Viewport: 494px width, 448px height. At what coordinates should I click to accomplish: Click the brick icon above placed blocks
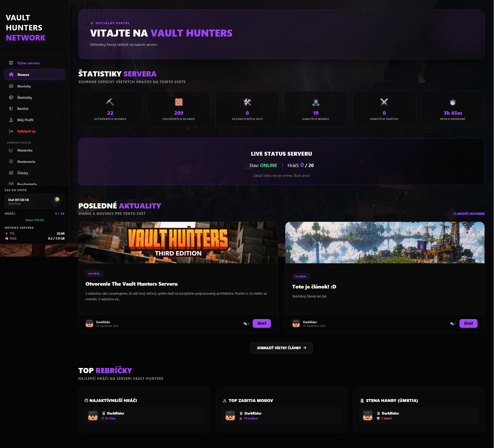coord(179,102)
